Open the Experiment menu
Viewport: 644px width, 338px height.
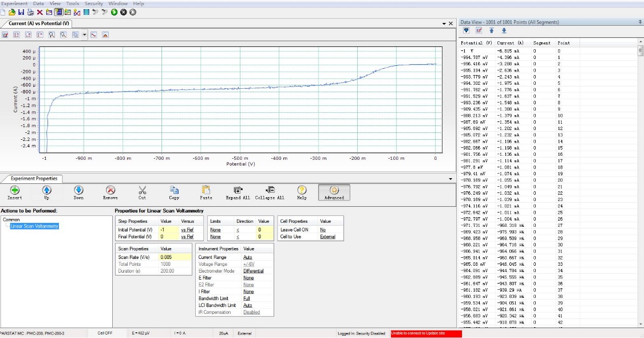pos(14,3)
